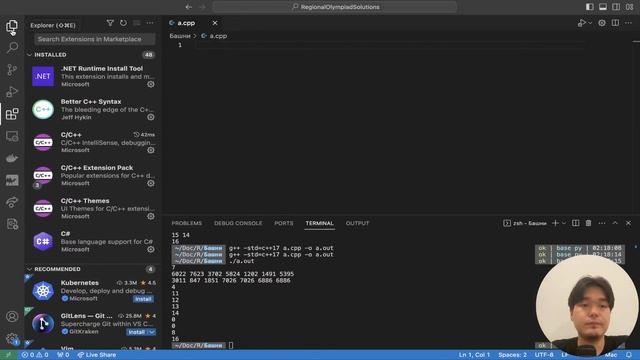
Task: Open new terminal launch profile dropdown
Action: [564, 223]
